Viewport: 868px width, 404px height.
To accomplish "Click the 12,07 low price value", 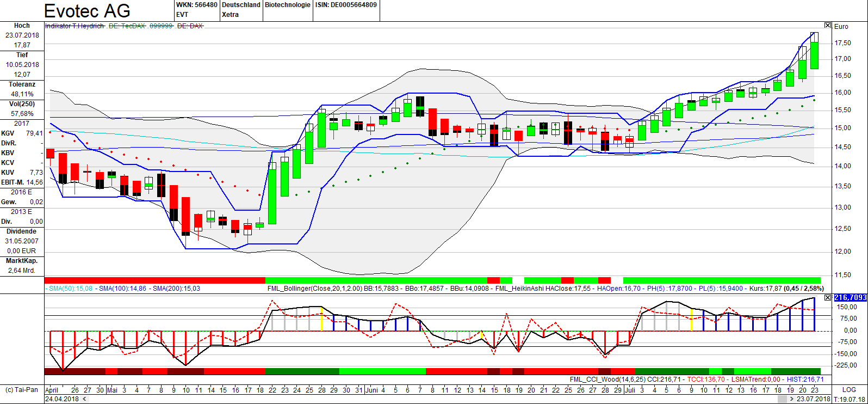I will tap(22, 75).
